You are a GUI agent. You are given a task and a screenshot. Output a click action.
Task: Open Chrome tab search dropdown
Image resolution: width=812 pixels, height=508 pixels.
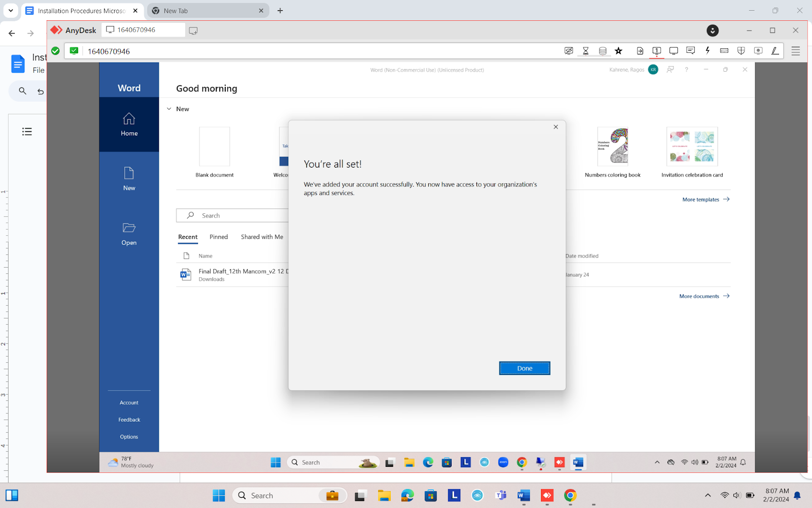pos(11,10)
